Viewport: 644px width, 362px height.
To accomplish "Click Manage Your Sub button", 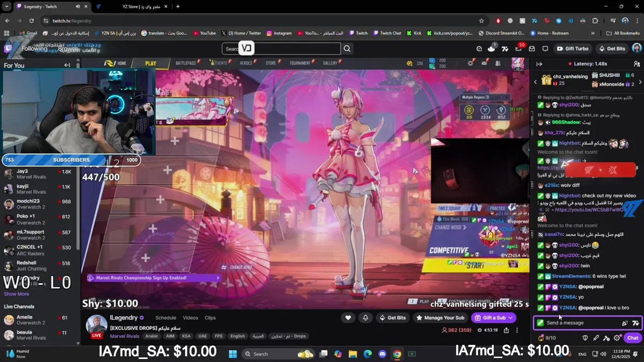I will tap(440, 318).
